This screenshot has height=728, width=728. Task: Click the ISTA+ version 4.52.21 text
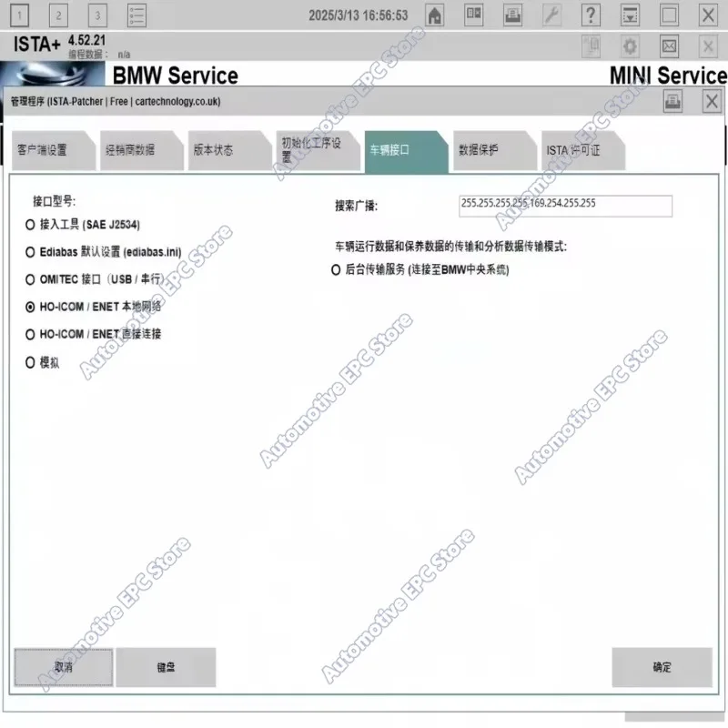pos(86,40)
